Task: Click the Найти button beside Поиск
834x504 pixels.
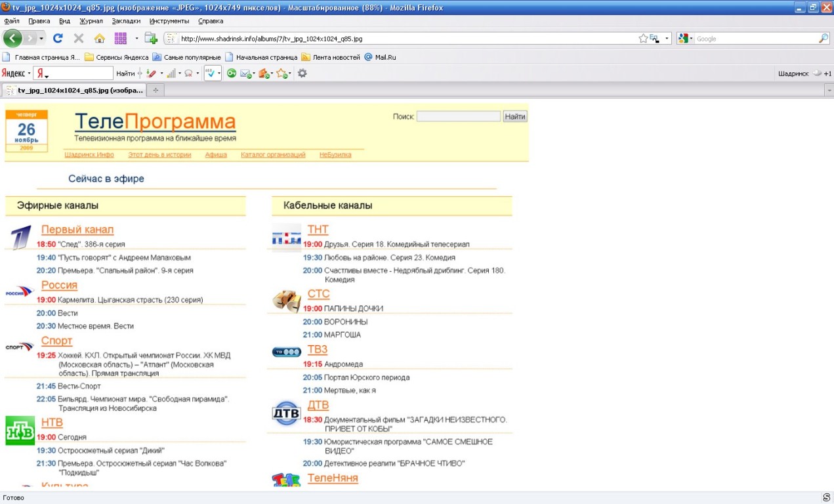Action: (x=515, y=116)
